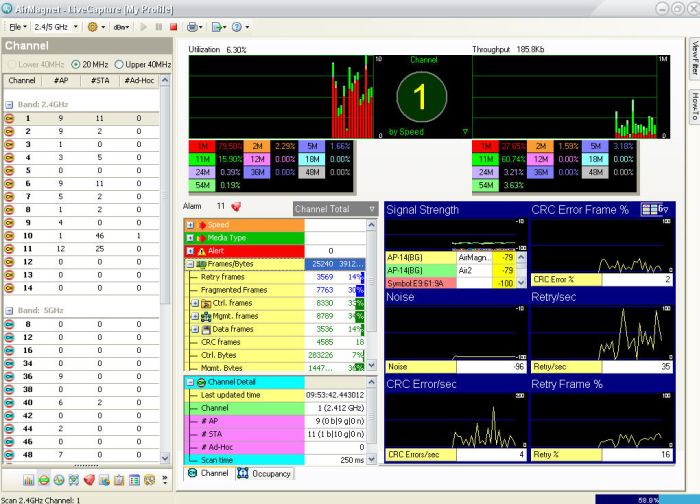This screenshot has height=504, width=700.
Task: Stop capture with the red square button
Action: 174,27
